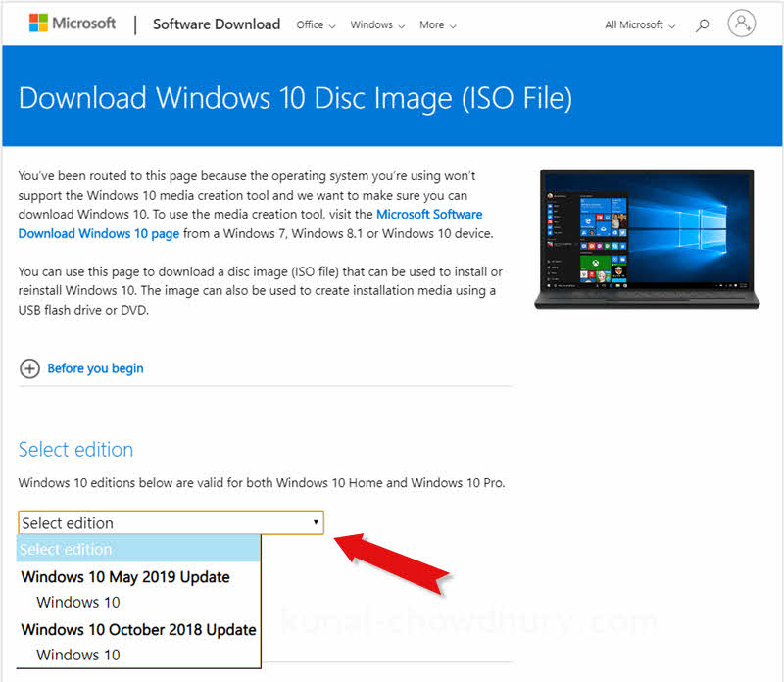Click the laptop Windows 10 image

[647, 239]
